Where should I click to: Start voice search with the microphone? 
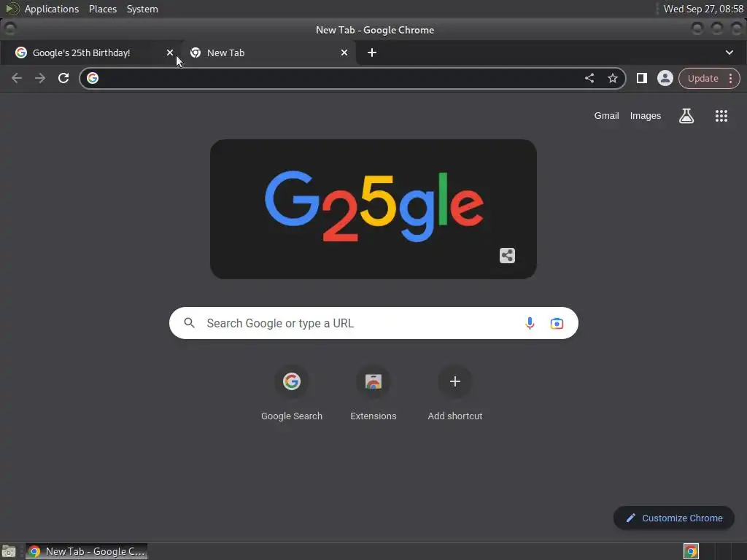tap(530, 323)
